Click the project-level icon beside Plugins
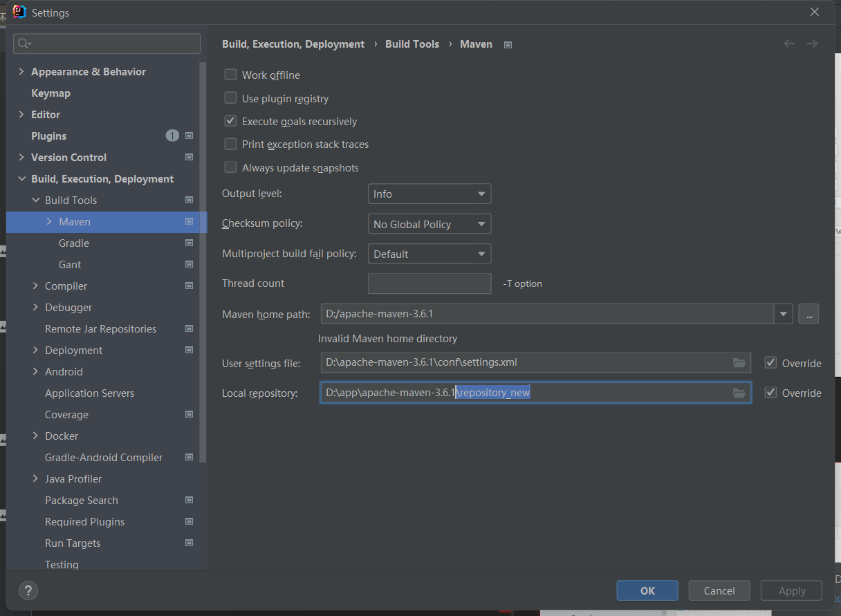841x616 pixels. pyautogui.click(x=190, y=136)
